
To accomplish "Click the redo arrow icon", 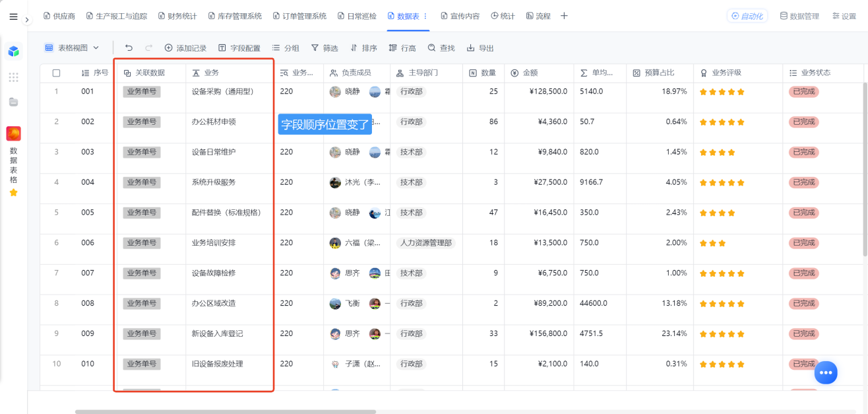I will pos(149,48).
